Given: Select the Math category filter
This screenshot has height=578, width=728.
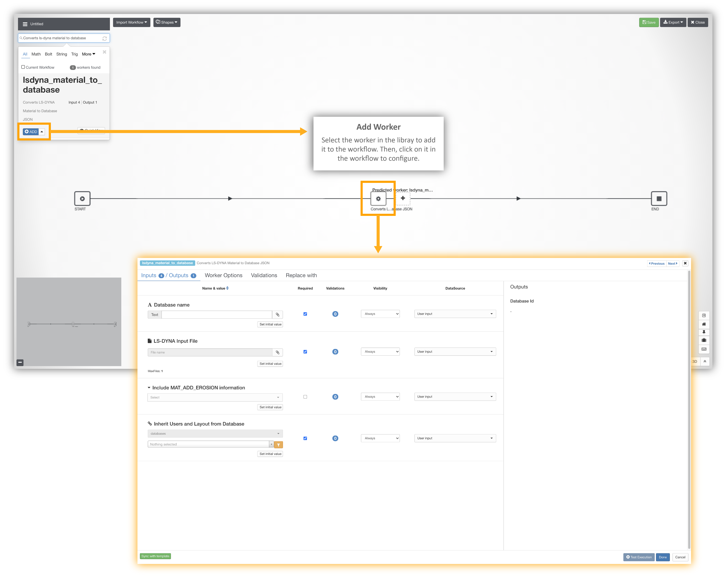Looking at the screenshot, I should (x=36, y=54).
